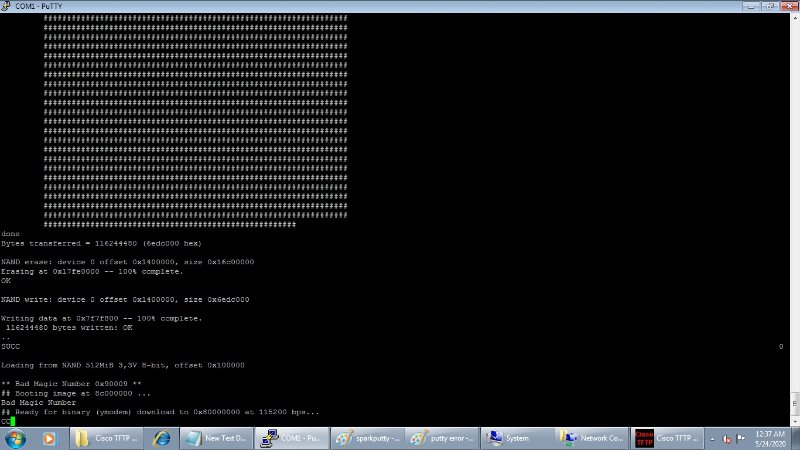800x450 pixels.
Task: Open the Windows Start orb
Action: [15, 439]
